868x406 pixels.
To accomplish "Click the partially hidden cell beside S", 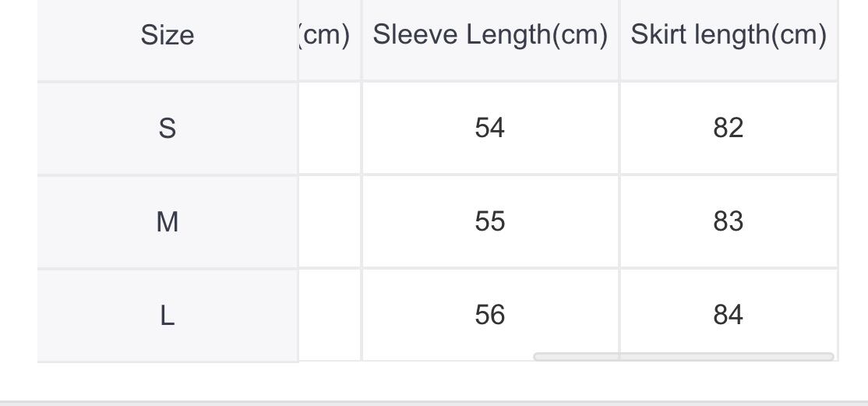I will (330, 128).
